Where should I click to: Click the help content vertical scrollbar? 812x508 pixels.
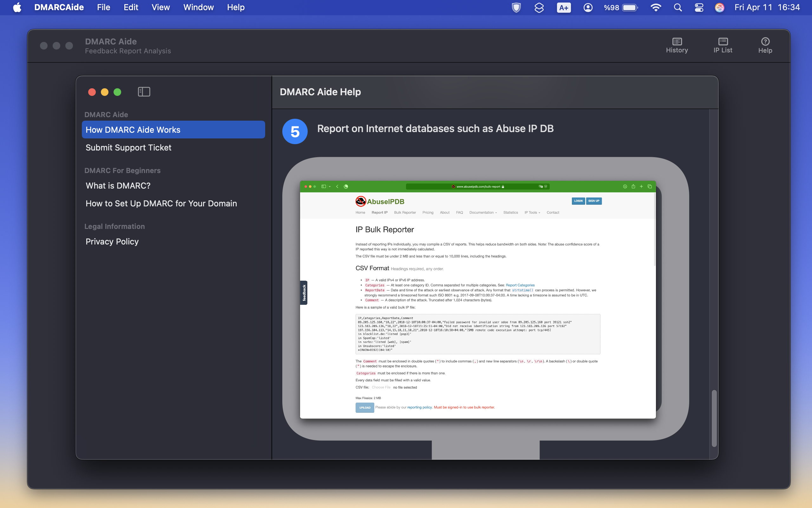[714, 418]
